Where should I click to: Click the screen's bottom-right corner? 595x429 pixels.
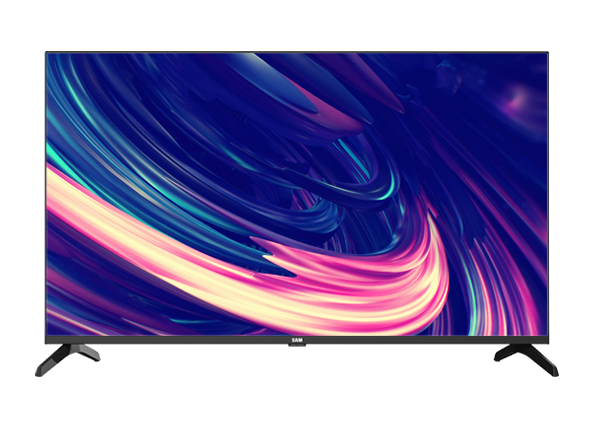coord(546,335)
